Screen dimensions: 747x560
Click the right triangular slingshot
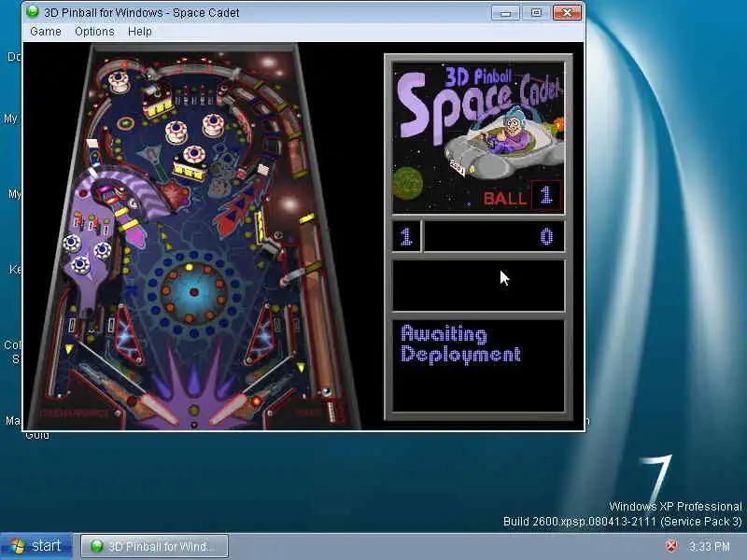coord(261,336)
